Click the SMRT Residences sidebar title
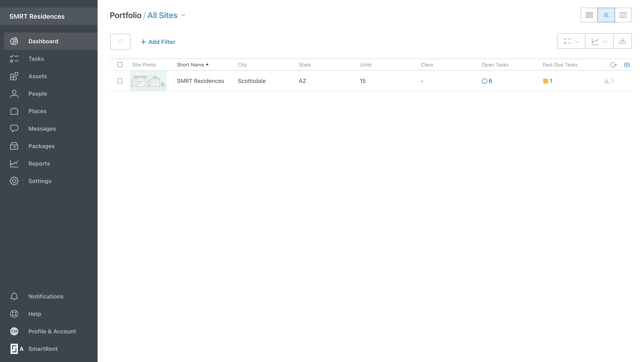The width and height of the screenshot is (644, 362). (x=37, y=16)
